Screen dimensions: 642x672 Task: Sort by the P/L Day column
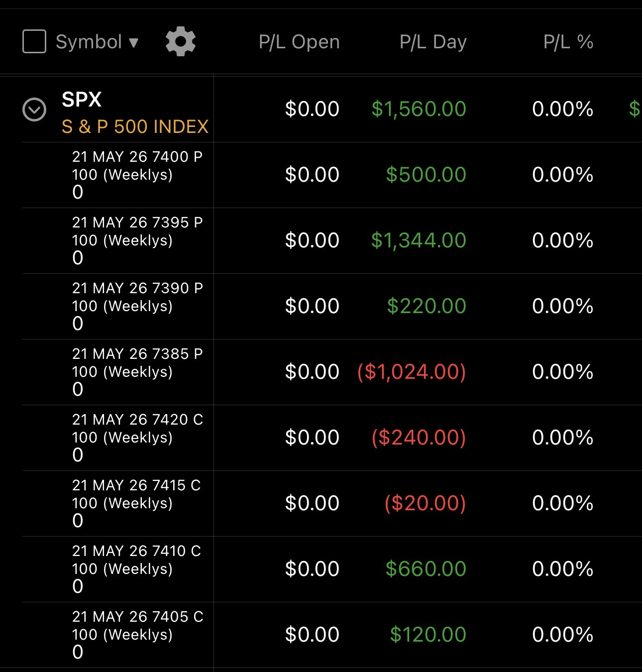click(433, 42)
